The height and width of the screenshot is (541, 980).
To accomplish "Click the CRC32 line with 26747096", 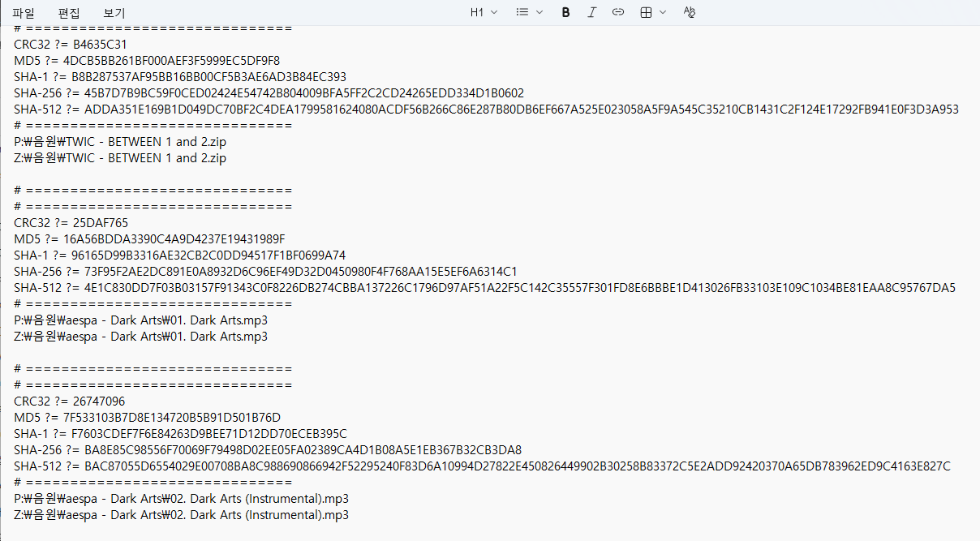I will pos(70,401).
